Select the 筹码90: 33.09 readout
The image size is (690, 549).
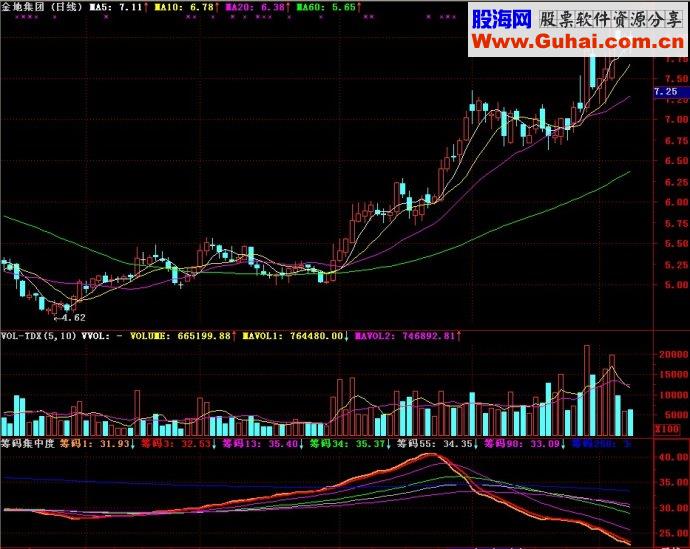point(522,443)
